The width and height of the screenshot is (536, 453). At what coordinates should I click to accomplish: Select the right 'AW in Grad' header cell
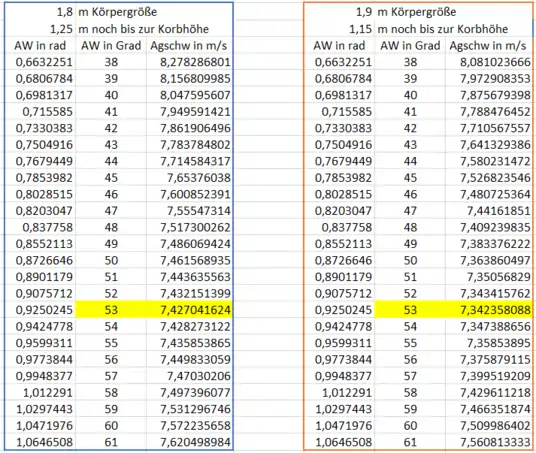coord(410,45)
